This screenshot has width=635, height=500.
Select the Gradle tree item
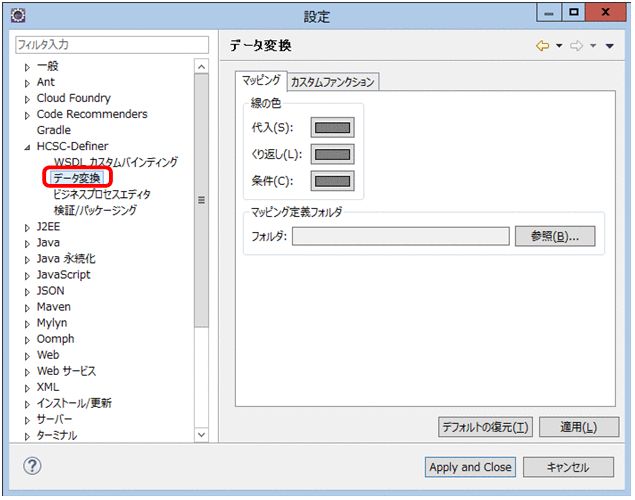pos(53,130)
